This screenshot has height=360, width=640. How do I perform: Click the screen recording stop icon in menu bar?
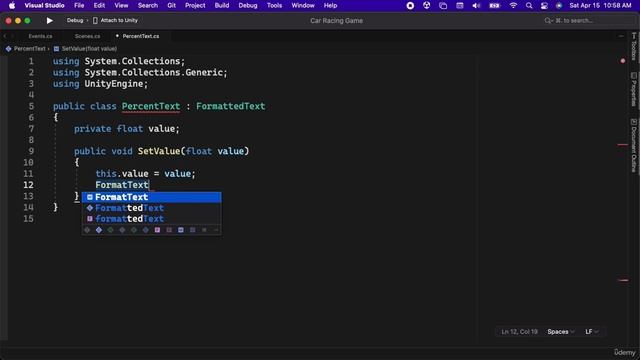pos(410,6)
